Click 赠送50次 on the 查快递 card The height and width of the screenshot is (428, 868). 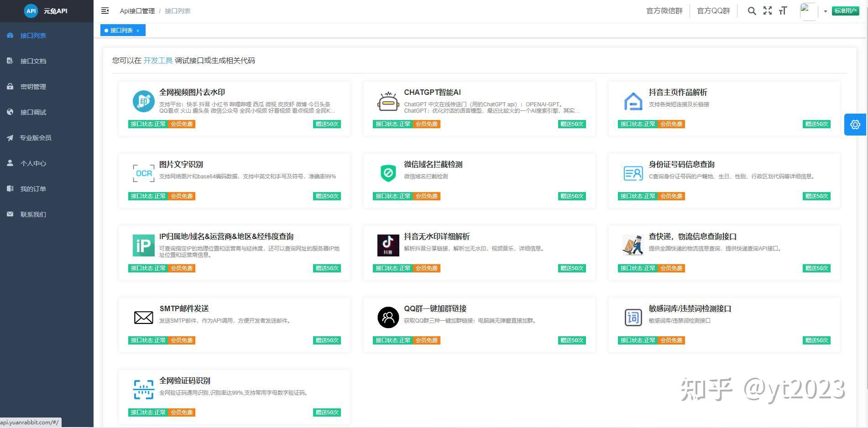(x=816, y=268)
